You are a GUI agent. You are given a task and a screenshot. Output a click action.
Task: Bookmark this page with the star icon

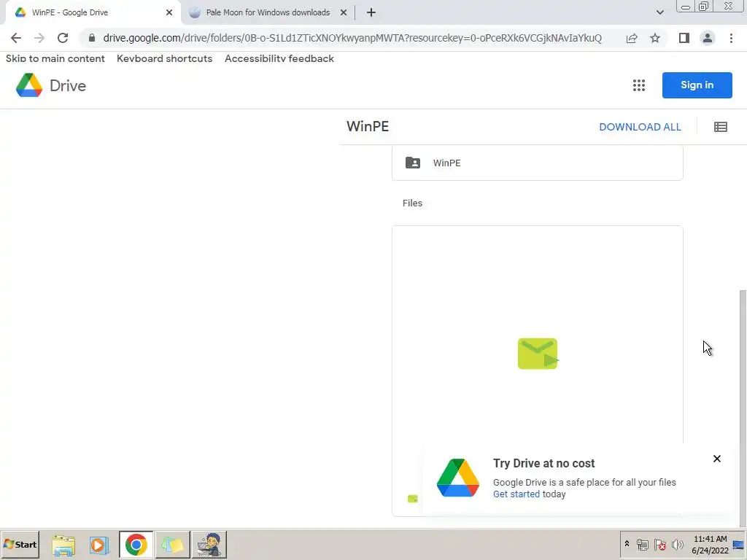point(655,38)
